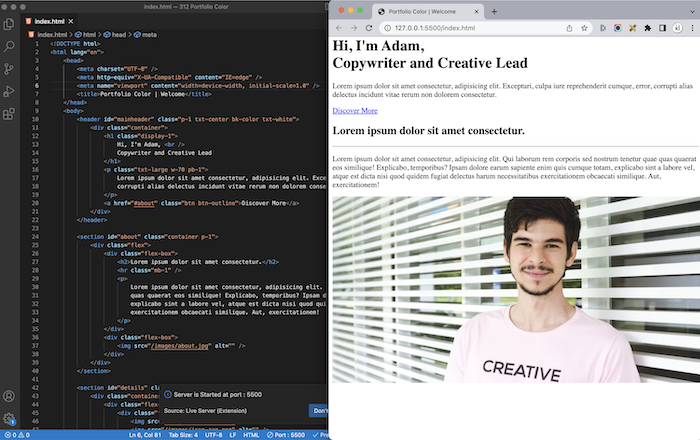Click the photo of the man in the Creative shirt

(516, 290)
